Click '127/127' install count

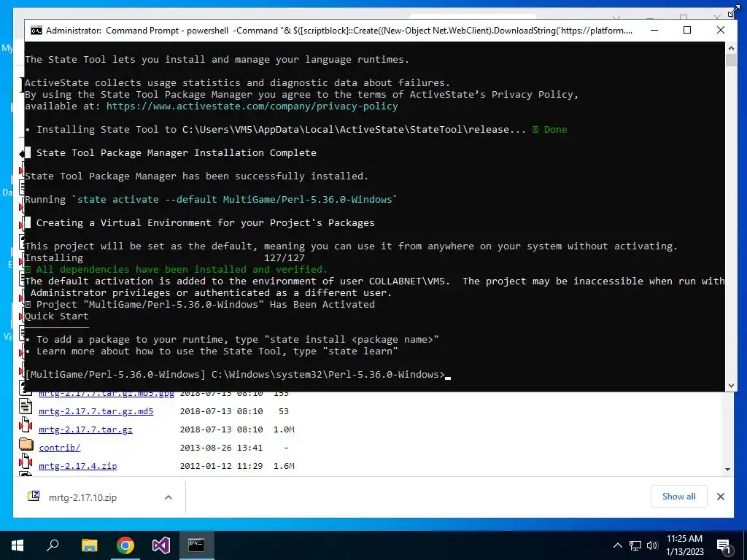tap(284, 258)
